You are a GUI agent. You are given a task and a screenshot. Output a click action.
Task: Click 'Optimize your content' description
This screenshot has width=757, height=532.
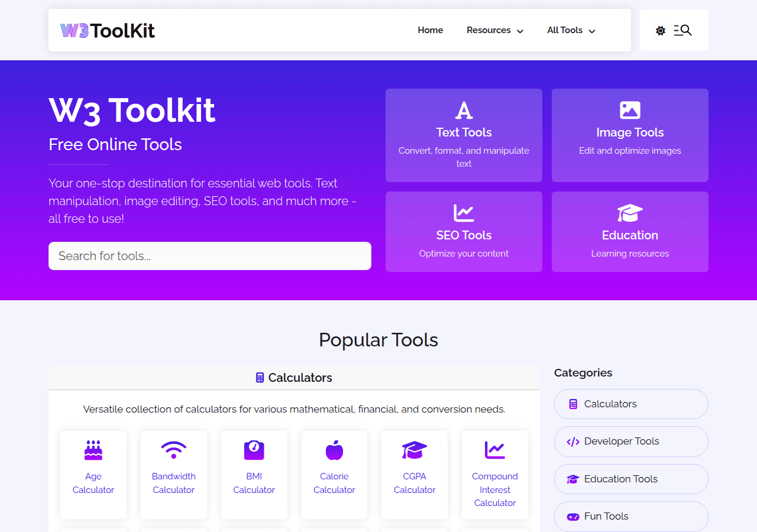[x=464, y=254]
